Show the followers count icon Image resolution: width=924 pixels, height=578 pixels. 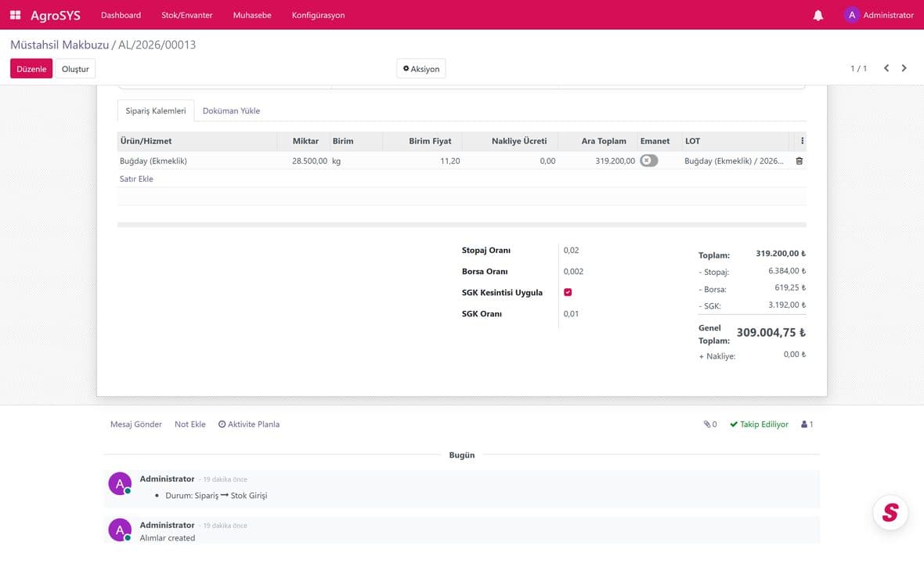click(807, 424)
